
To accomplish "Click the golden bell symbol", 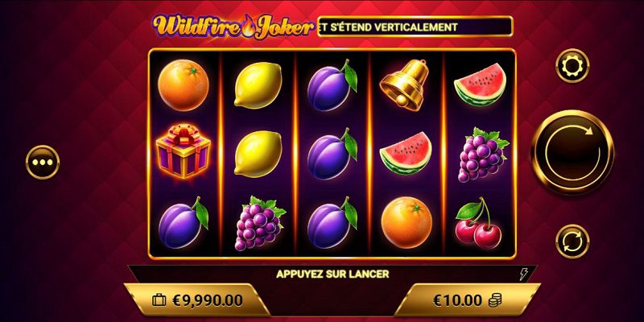I will click(404, 85).
